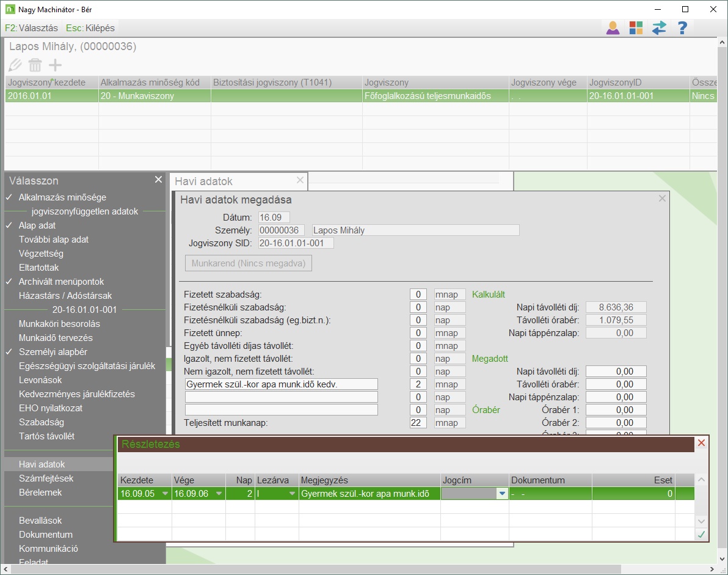This screenshot has height=575, width=728.
Task: Select Szabadság in the left menu
Action: pos(41,422)
